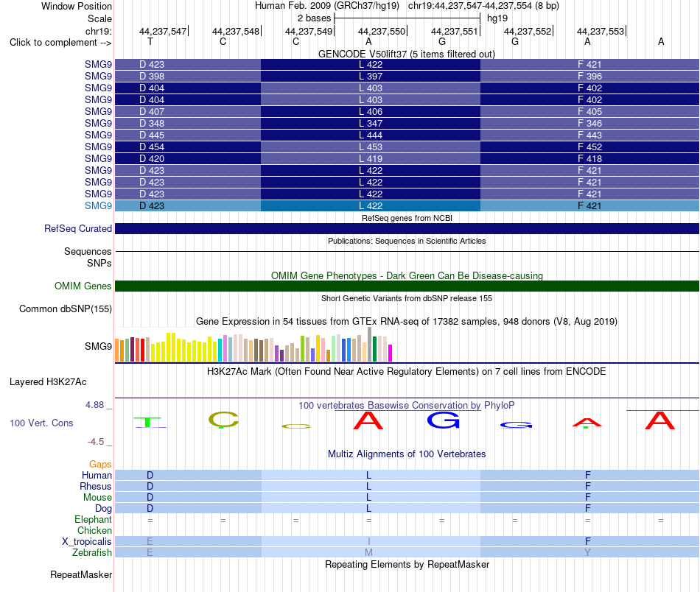
Task: Click the "Elephant" species label
Action: coord(93,520)
